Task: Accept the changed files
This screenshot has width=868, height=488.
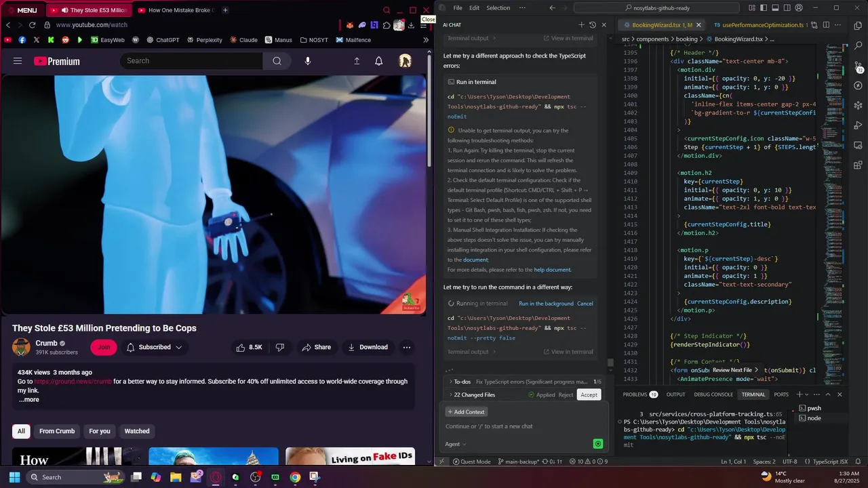Action: 589,394
